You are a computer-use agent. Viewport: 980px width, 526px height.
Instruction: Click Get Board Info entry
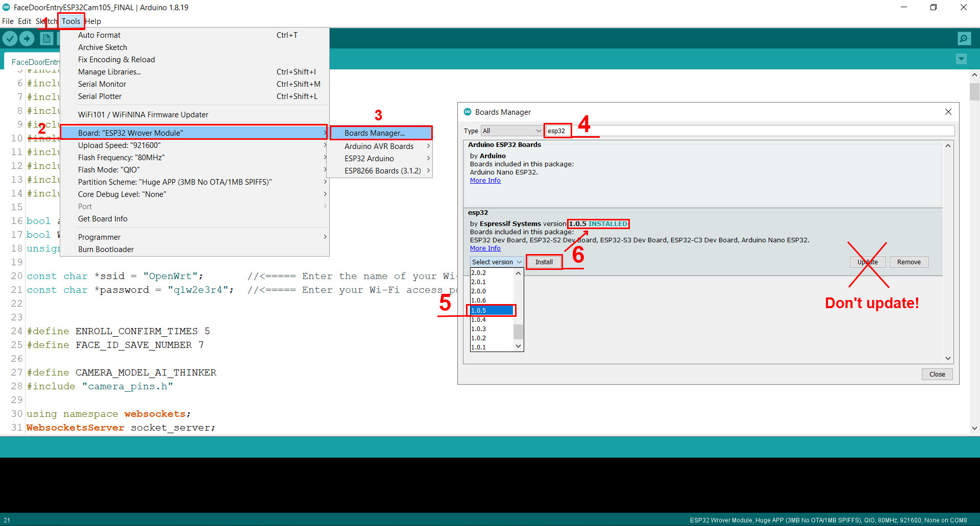[x=194, y=219]
